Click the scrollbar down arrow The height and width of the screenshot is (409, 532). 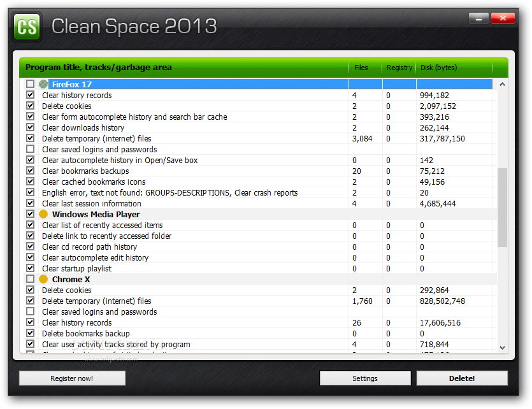(503, 348)
